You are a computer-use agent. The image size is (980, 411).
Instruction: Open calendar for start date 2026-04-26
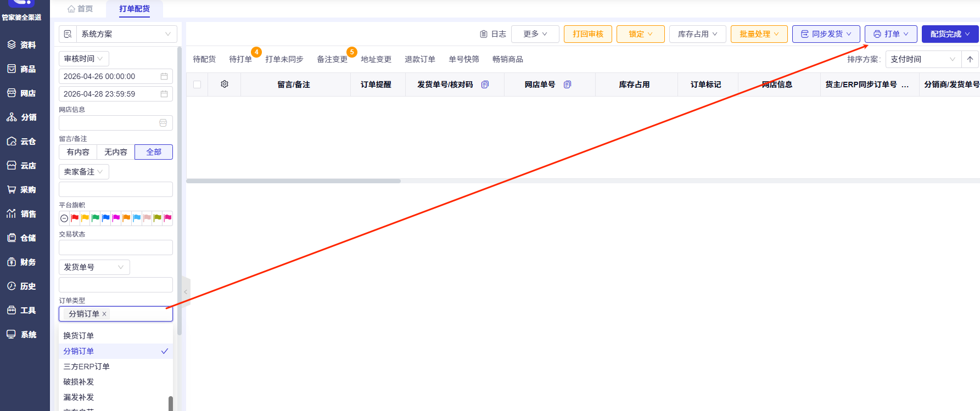click(x=164, y=76)
